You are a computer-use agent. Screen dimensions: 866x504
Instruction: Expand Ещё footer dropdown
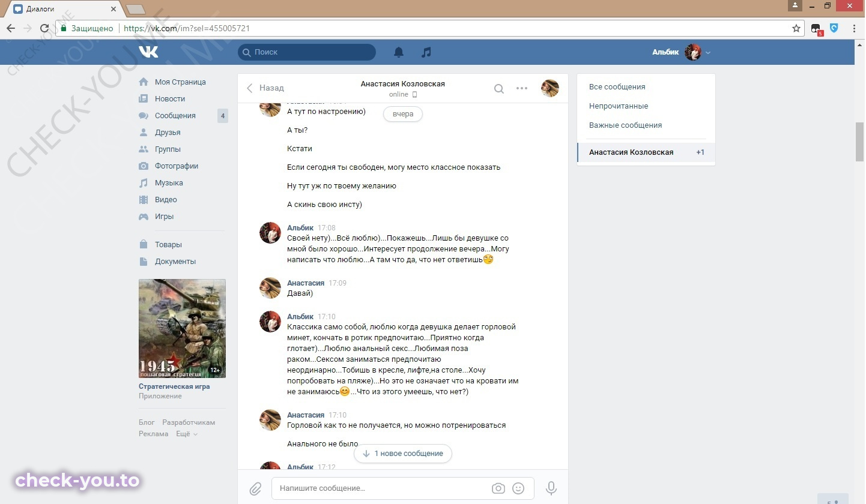pos(187,434)
